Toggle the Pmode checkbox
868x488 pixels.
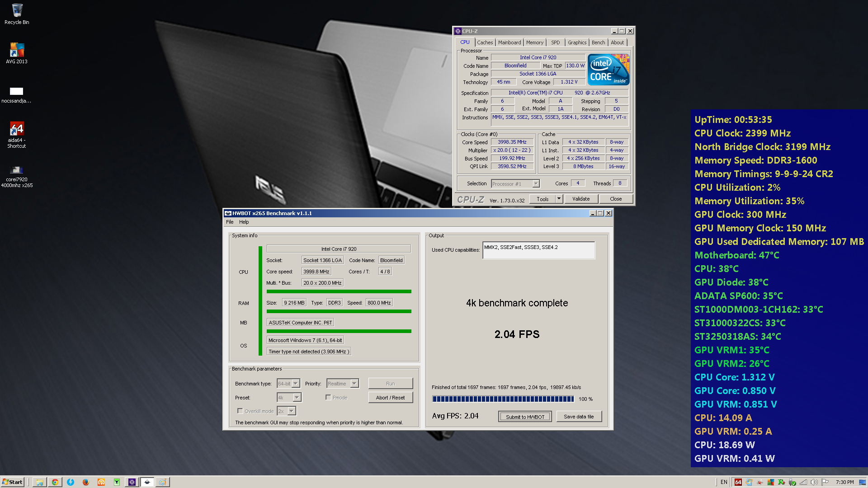point(328,398)
